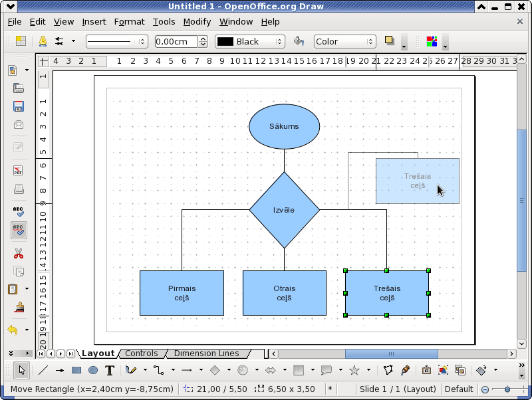Select the Basic Shapes diamond tool
The image size is (532, 400).
pos(215,370)
